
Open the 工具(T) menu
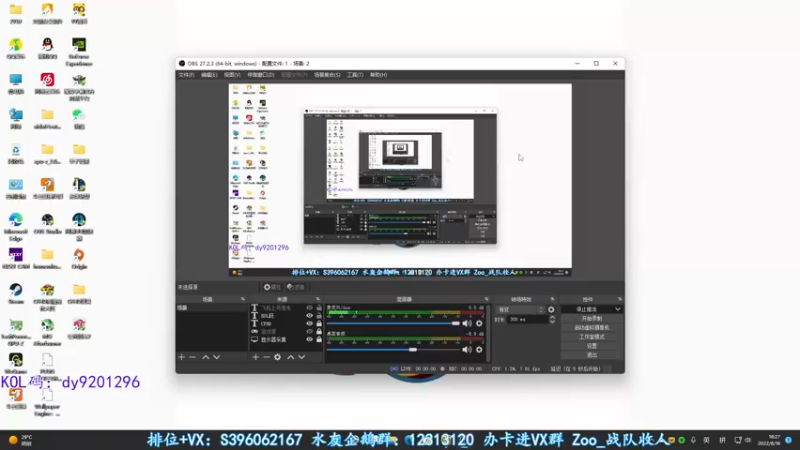[x=355, y=75]
